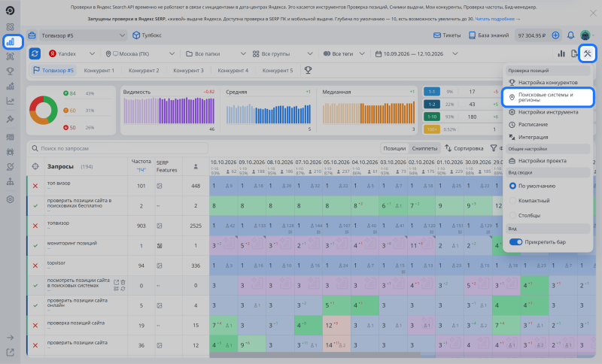Open Настройки инструмента menu item
602x364 pixels.
pyautogui.click(x=548, y=112)
